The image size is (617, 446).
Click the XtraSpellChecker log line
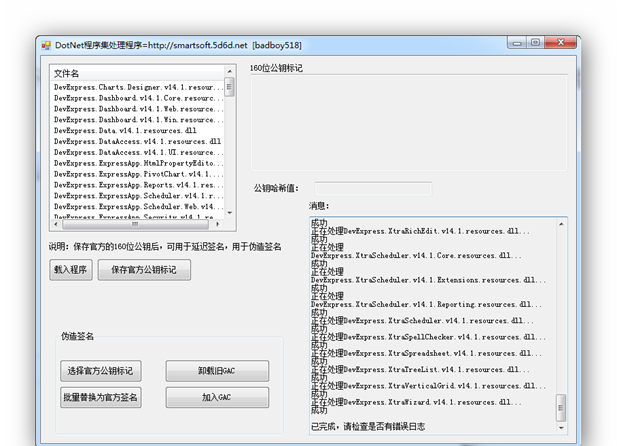[428, 337]
